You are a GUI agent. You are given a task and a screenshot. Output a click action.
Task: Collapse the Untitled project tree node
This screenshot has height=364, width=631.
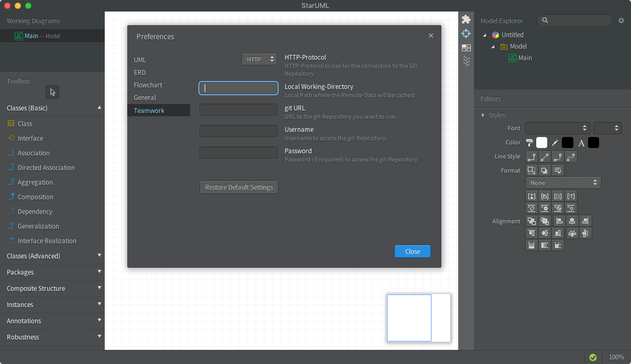tap(484, 35)
